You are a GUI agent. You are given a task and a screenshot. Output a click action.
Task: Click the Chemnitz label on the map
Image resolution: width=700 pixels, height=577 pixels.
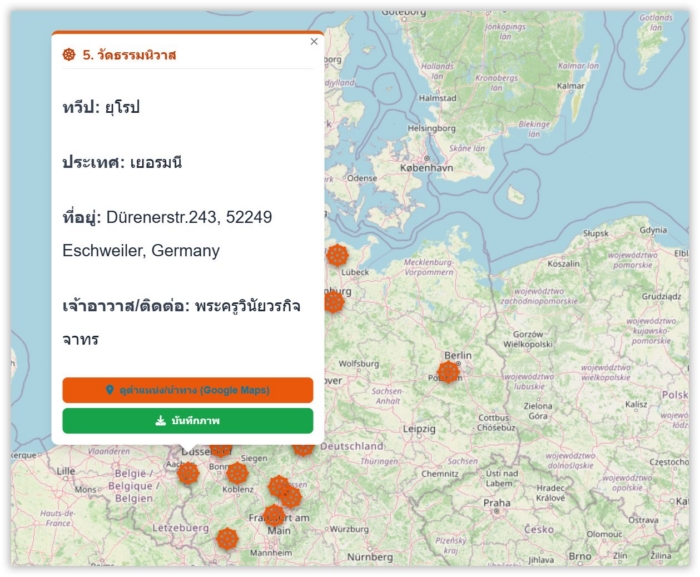tap(440, 473)
